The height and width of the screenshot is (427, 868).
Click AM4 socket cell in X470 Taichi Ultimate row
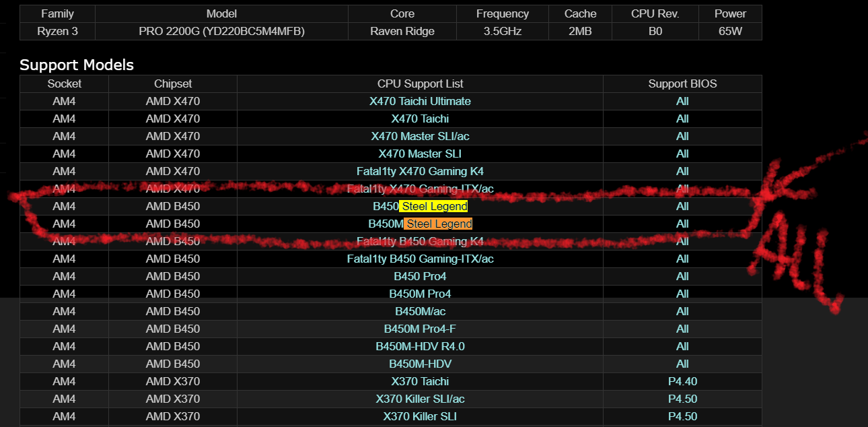point(64,101)
